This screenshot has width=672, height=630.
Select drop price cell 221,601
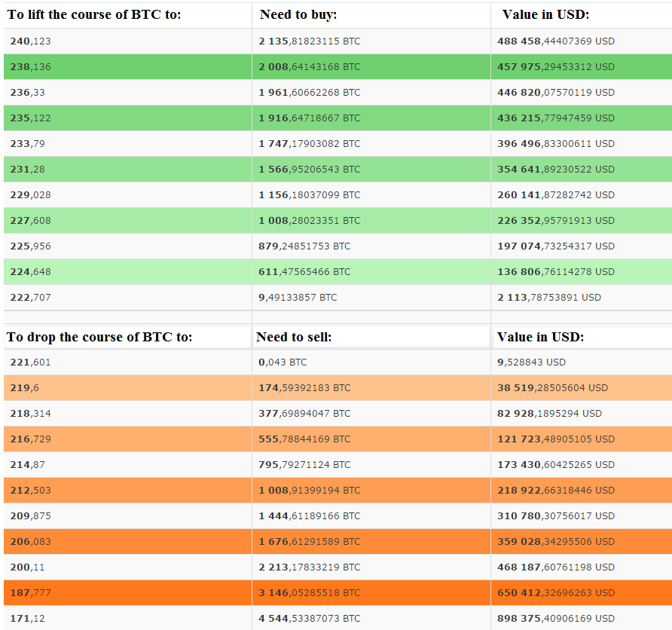(x=30, y=362)
